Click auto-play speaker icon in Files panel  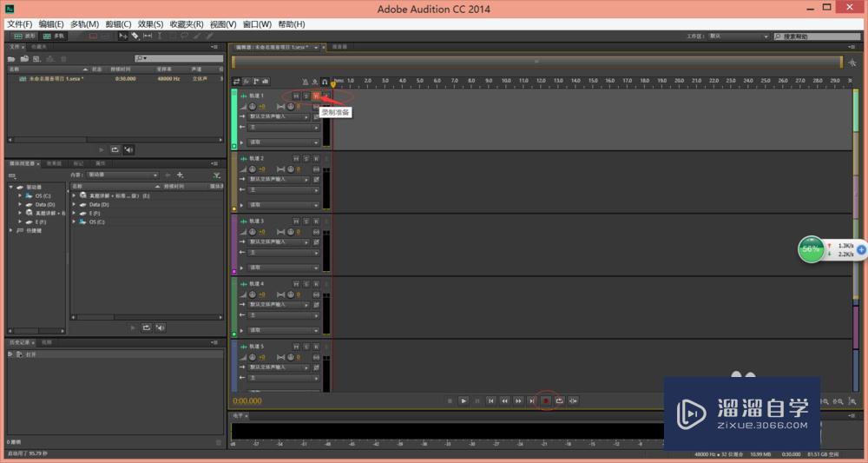click(128, 149)
